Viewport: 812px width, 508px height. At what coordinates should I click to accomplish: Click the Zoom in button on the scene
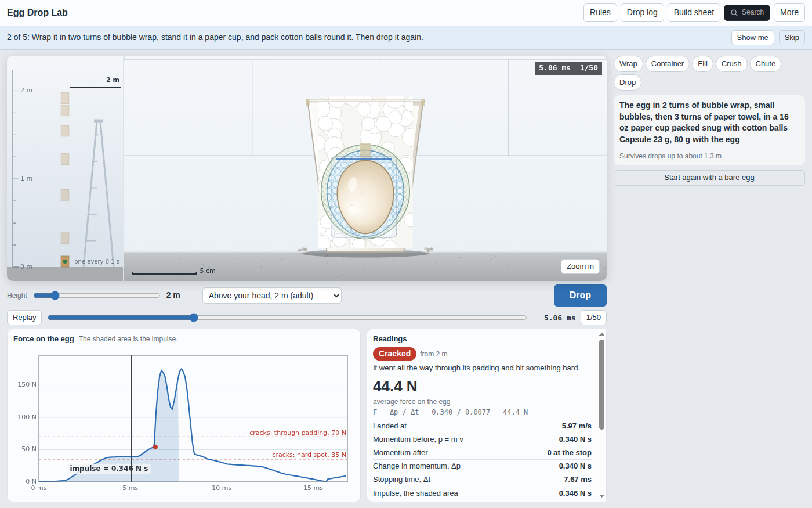(x=580, y=266)
